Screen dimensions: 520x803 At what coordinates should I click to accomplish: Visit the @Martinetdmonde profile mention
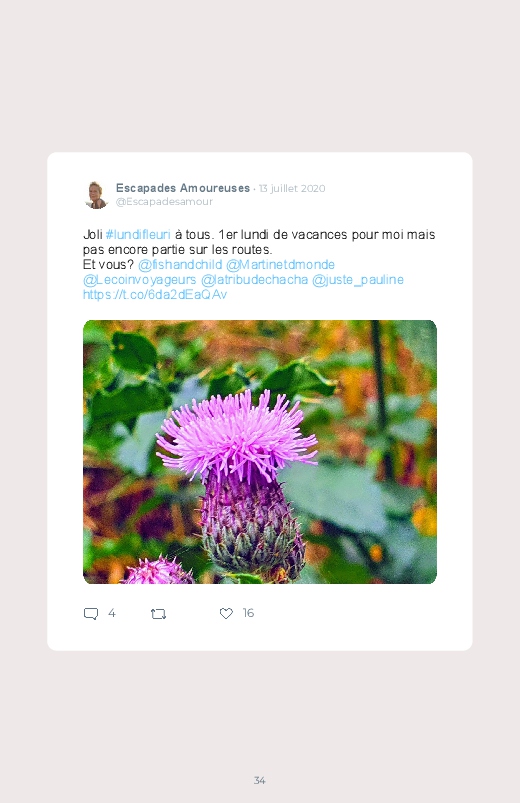[x=280, y=265]
